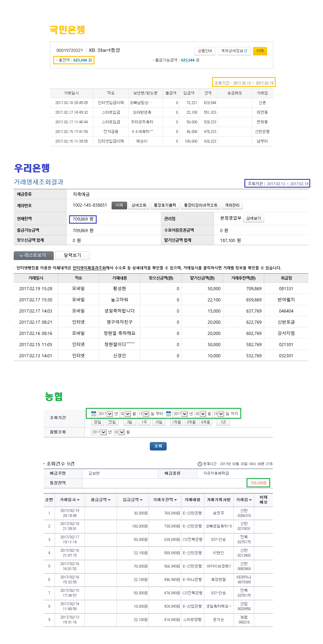Click 생일축하합니다 memo cell
The image size is (323, 644).
point(119,311)
